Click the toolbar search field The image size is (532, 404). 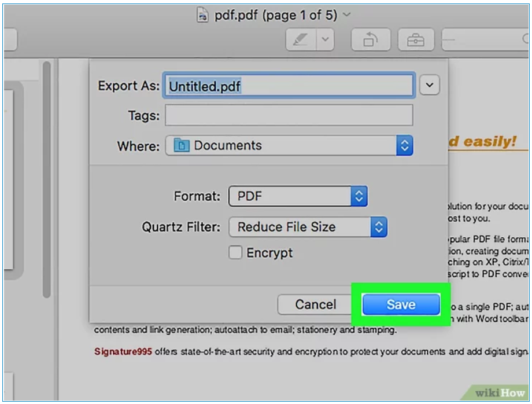[485, 40]
